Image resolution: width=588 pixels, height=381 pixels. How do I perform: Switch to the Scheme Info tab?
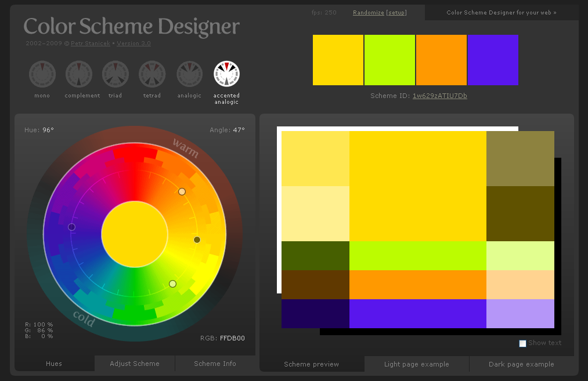coord(215,364)
